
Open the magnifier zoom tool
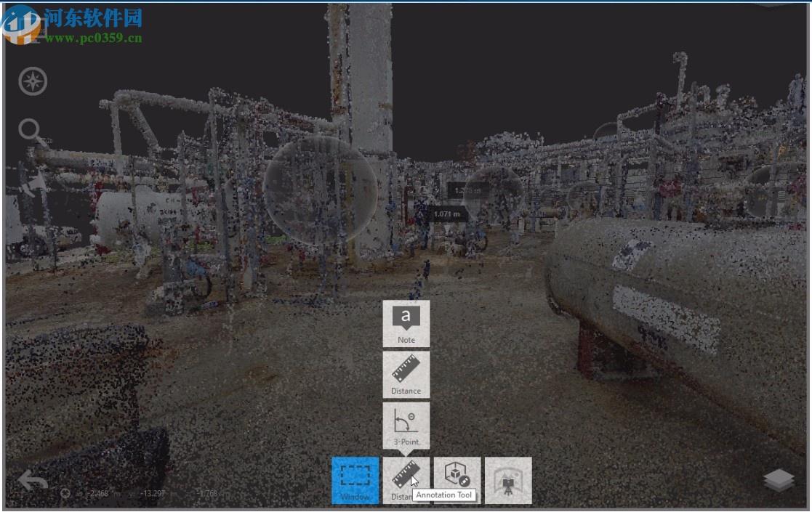tap(32, 129)
